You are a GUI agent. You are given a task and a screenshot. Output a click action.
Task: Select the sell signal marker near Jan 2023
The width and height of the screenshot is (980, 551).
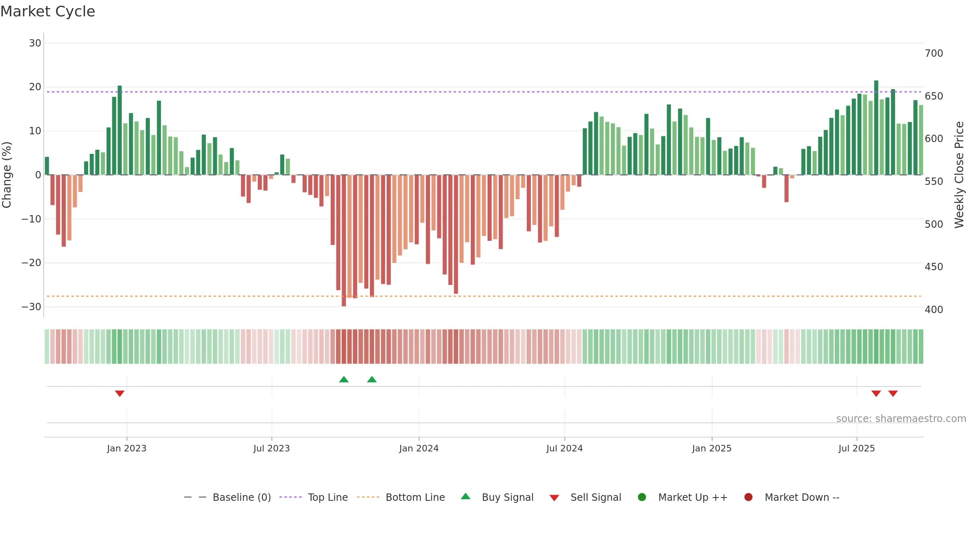pyautogui.click(x=120, y=393)
